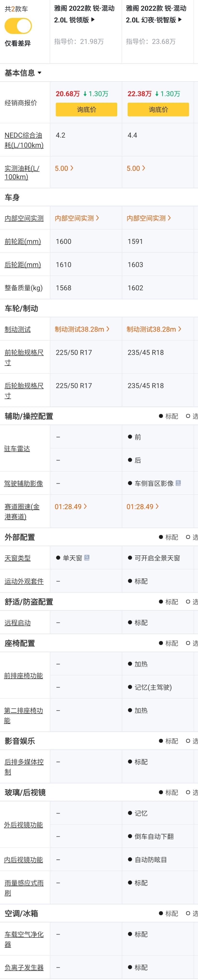Click green price drop 1.30万 on second model
The width and height of the screenshot is (198, 980).
click(168, 93)
